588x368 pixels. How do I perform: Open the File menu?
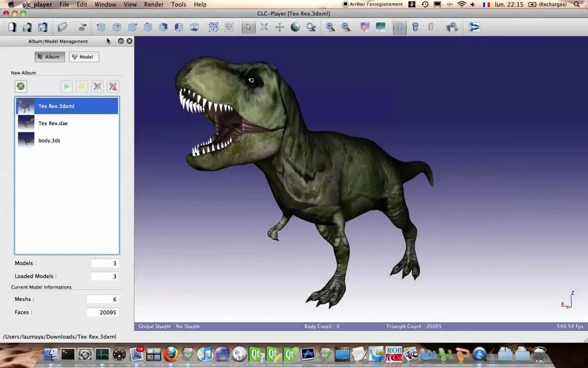point(64,5)
